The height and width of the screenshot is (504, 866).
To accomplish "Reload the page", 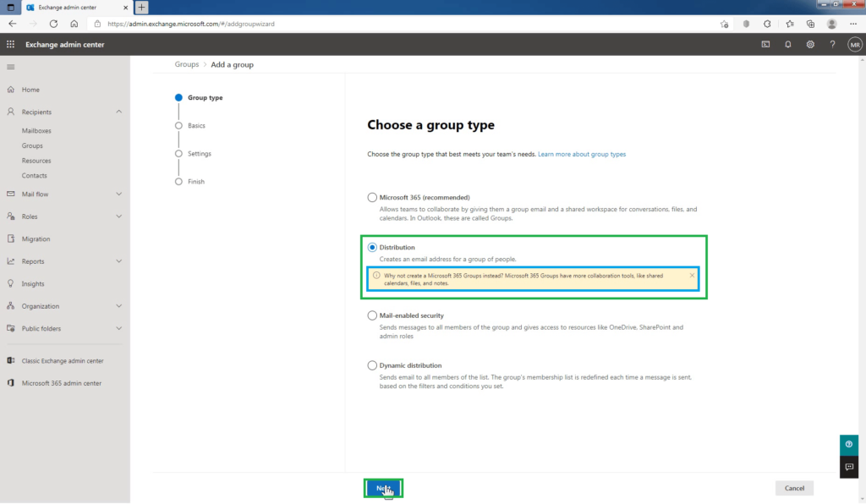I will [x=53, y=24].
